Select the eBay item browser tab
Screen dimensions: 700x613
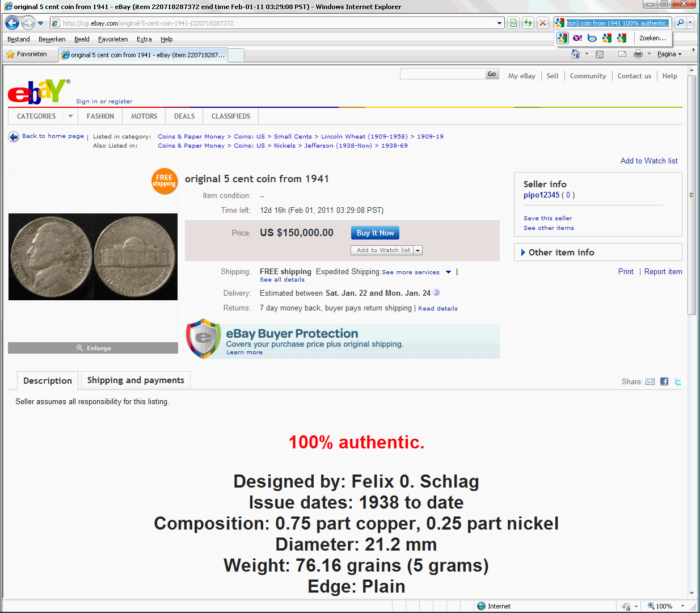(143, 55)
